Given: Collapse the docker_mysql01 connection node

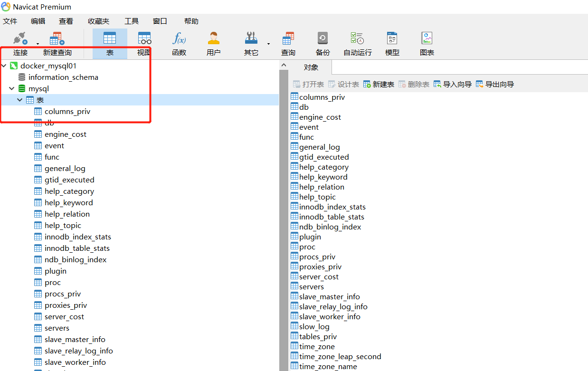Looking at the screenshot, I should (x=4, y=66).
